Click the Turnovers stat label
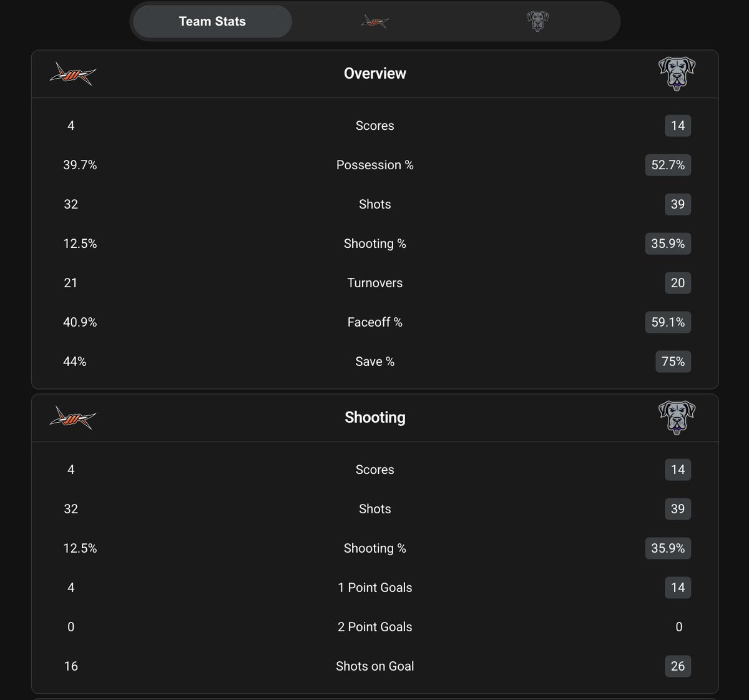 point(375,283)
